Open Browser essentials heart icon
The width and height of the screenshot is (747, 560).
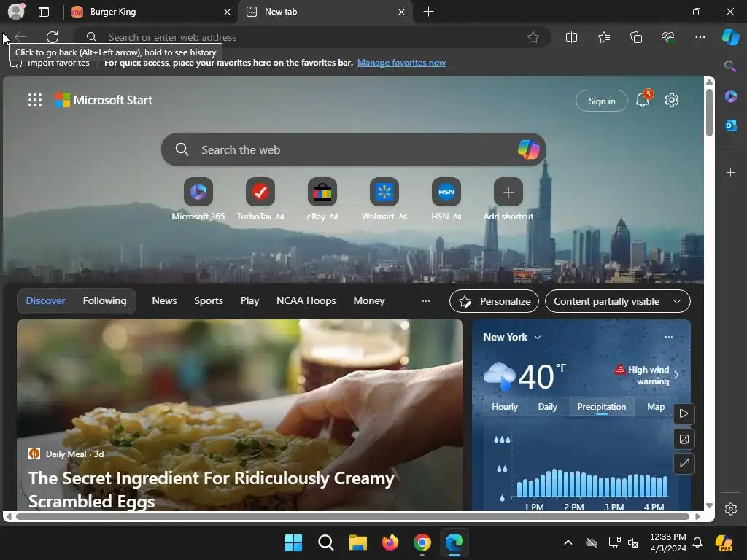[x=668, y=37]
